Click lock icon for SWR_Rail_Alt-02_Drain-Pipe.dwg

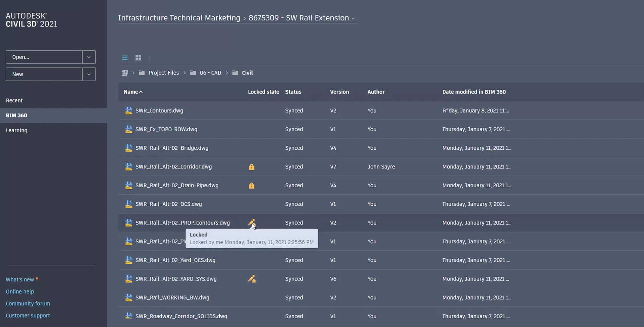(251, 186)
